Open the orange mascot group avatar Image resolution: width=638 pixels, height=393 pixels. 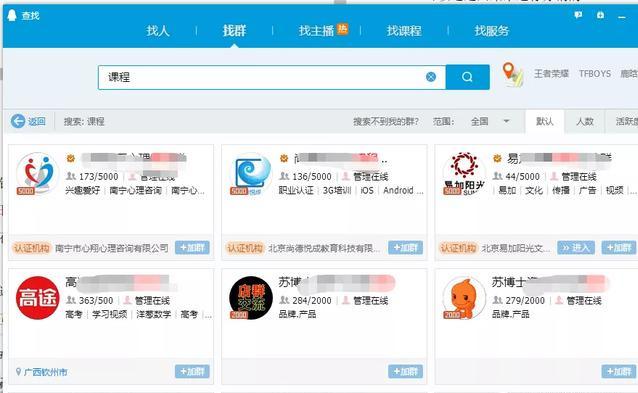pos(464,298)
